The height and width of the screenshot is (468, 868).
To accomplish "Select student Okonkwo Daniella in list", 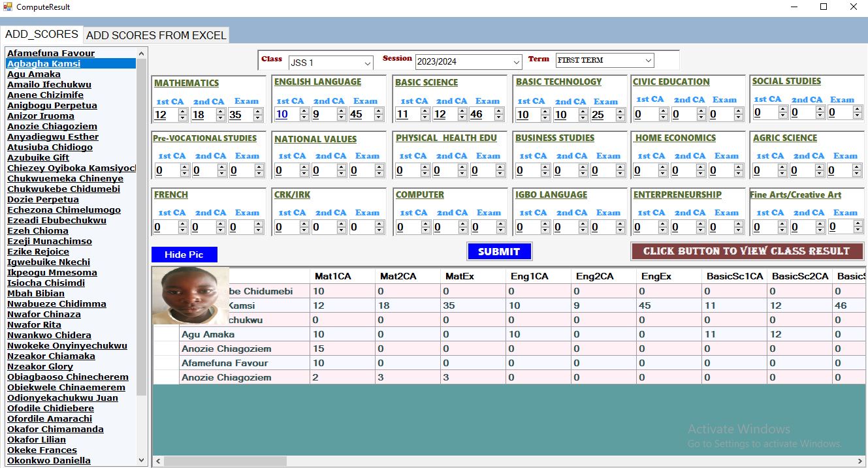I will (x=49, y=460).
